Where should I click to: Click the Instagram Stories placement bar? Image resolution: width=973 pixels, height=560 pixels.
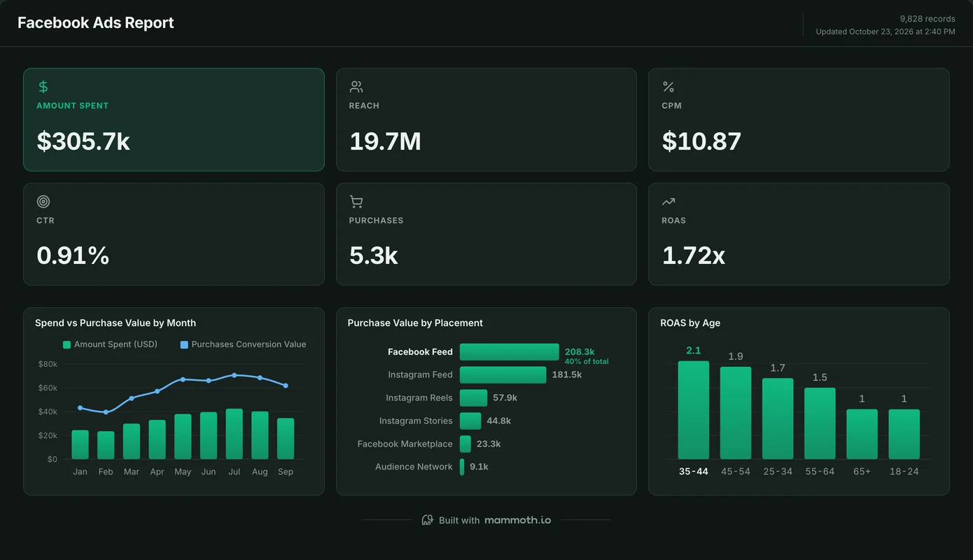470,421
